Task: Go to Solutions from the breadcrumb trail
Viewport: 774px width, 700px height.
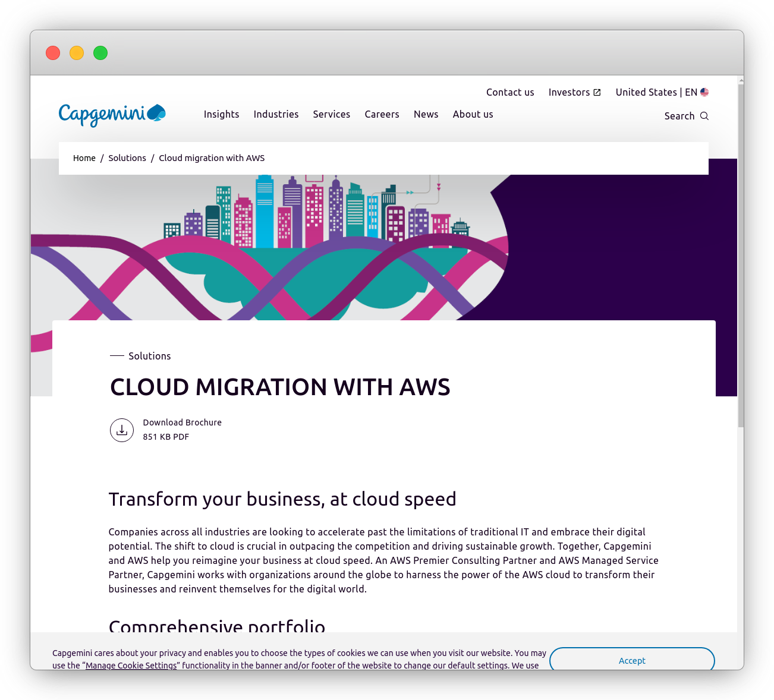Action: (x=127, y=157)
